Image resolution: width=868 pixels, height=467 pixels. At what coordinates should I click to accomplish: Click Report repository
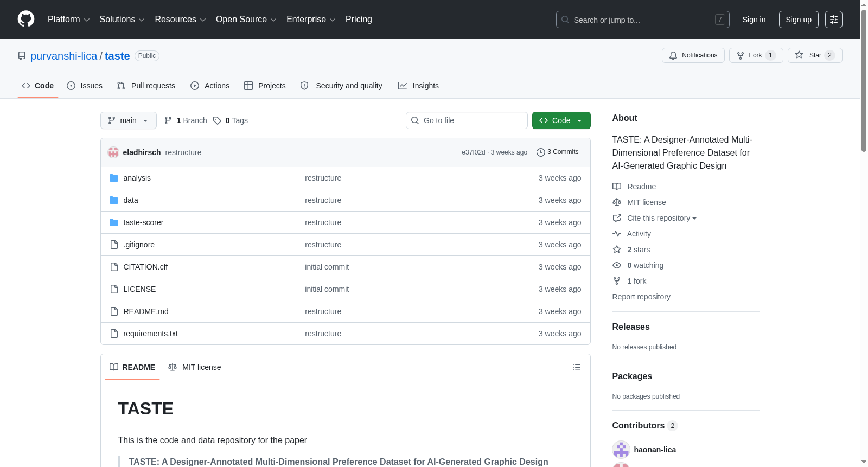[641, 297]
